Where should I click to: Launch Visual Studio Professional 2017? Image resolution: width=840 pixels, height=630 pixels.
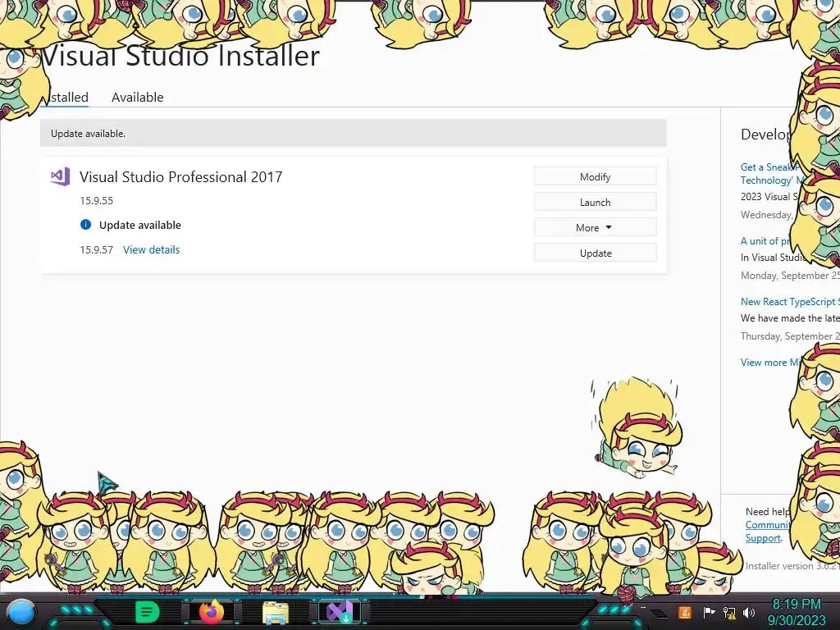[x=596, y=202]
